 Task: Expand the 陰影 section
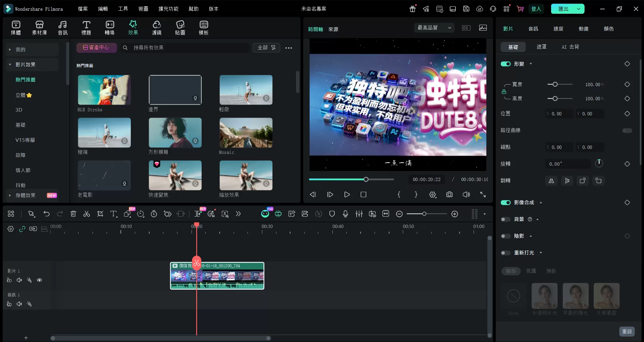(x=531, y=236)
